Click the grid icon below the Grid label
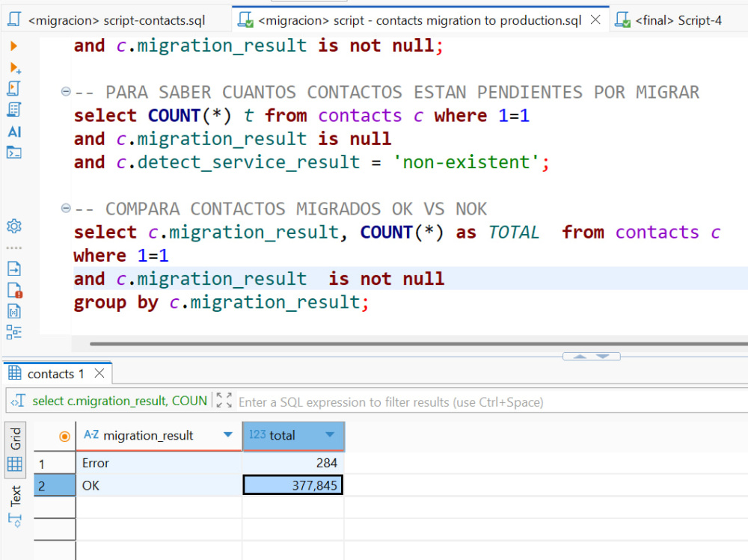Screen dimensions: 748x560 pyautogui.click(x=15, y=464)
